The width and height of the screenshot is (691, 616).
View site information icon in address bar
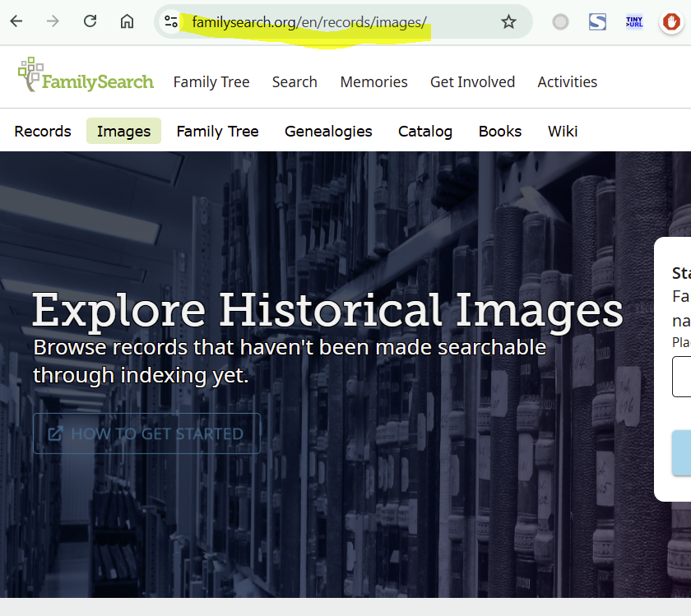coord(170,21)
